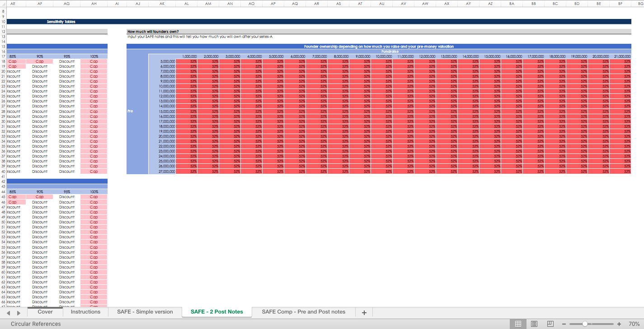Select the 90% header in row 17
This screenshot has width=644, height=329.
pyautogui.click(x=40, y=56)
